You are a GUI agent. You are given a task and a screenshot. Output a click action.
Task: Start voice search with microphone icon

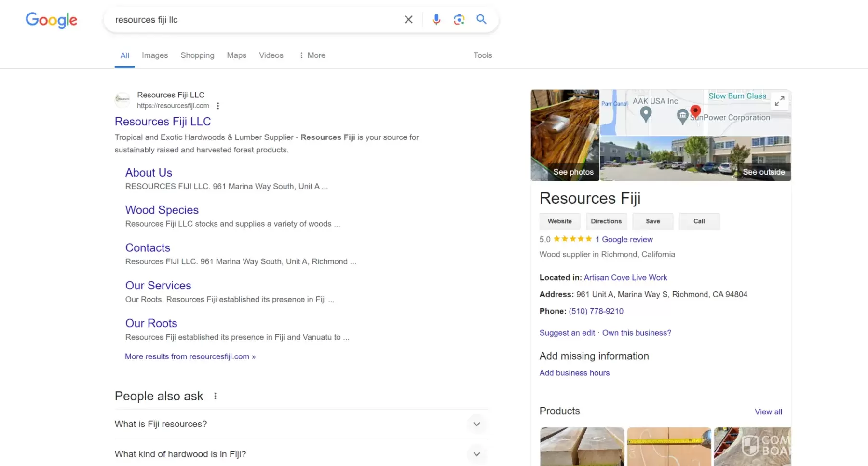tap(436, 20)
